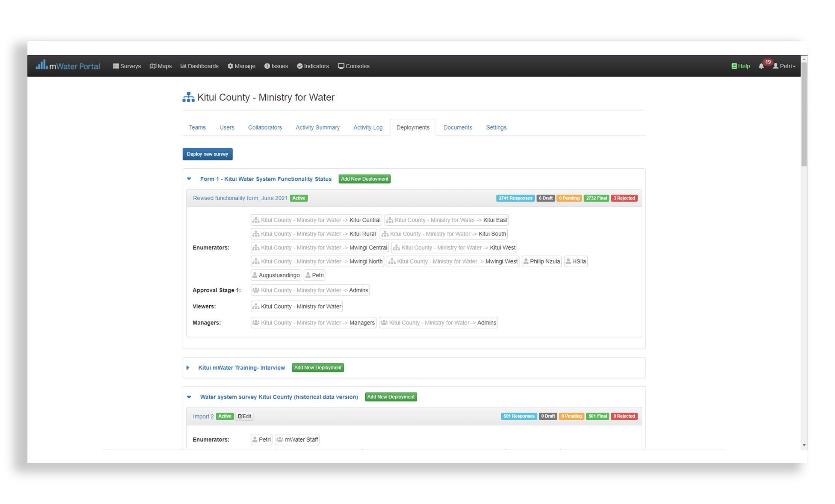Click the mWater Portal logo icon
The height and width of the screenshot is (504, 835).
tap(41, 65)
